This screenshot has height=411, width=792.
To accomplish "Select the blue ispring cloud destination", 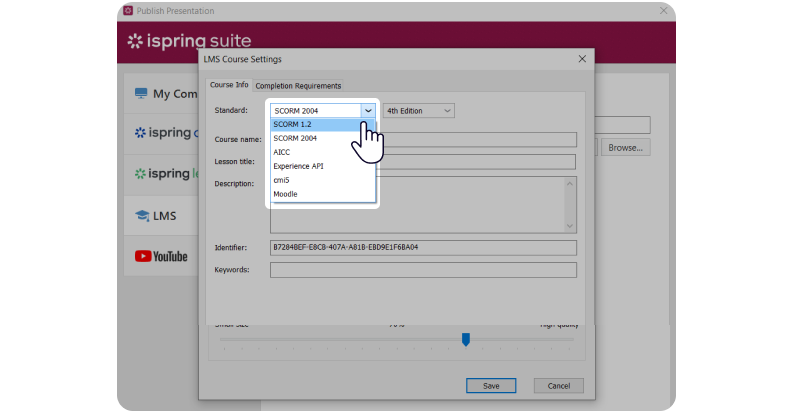I will pos(162,133).
